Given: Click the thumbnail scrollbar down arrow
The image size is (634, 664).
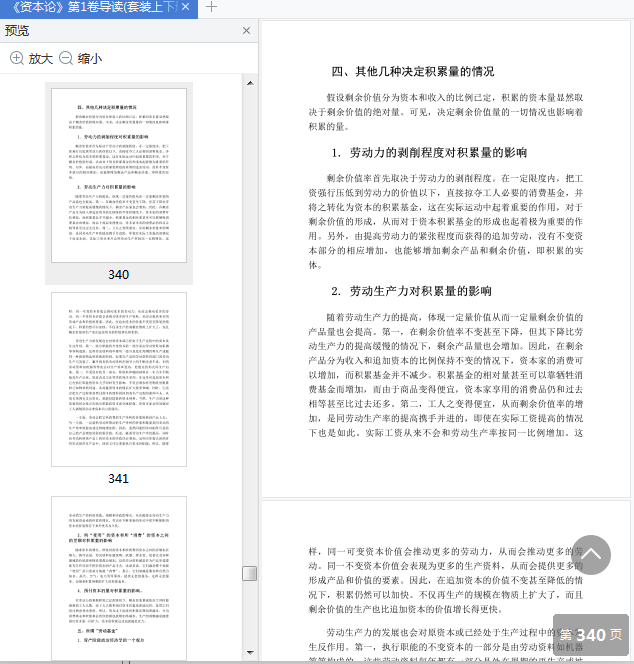Looking at the screenshot, I should point(250,652).
